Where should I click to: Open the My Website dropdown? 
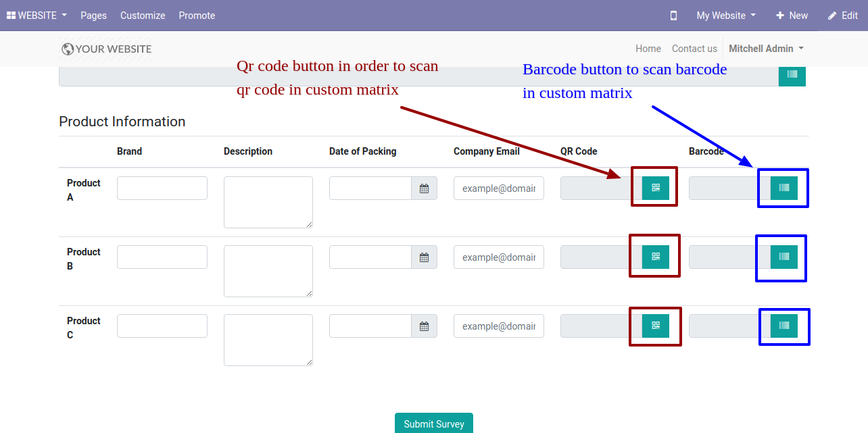click(726, 16)
